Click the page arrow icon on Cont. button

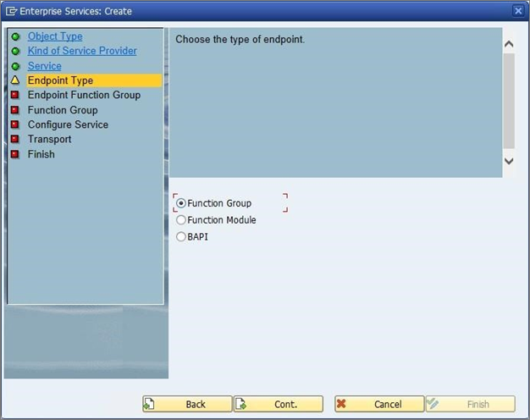[240, 404]
